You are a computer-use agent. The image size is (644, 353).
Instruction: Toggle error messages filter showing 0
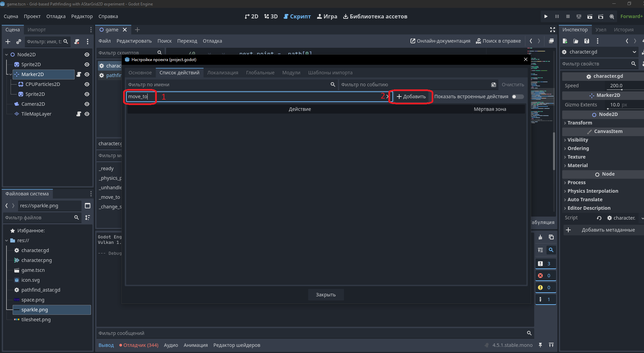pos(545,276)
